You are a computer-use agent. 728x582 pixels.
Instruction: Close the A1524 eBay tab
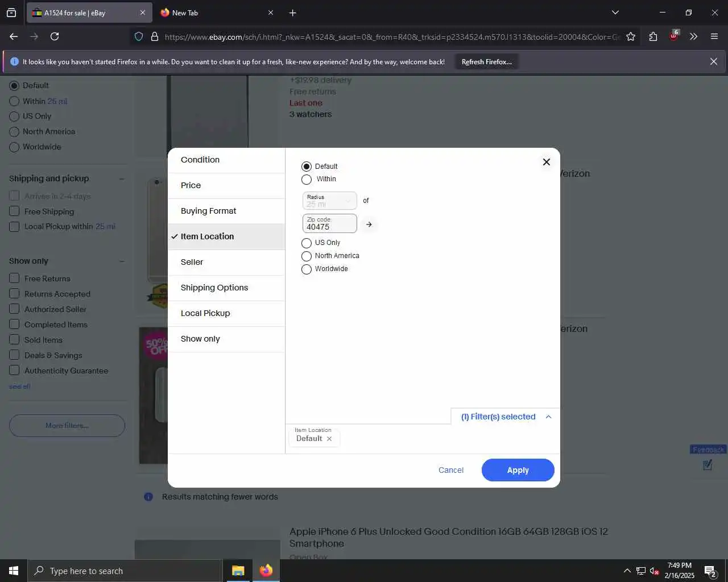click(142, 13)
